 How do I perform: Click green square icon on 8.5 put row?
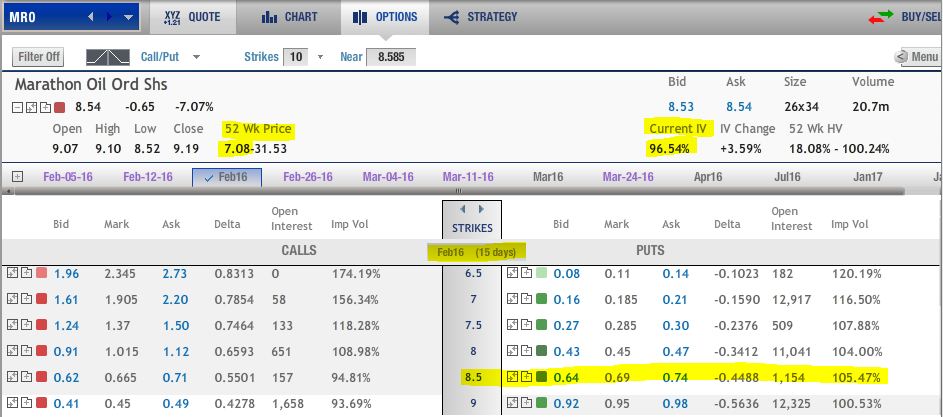pos(541,377)
